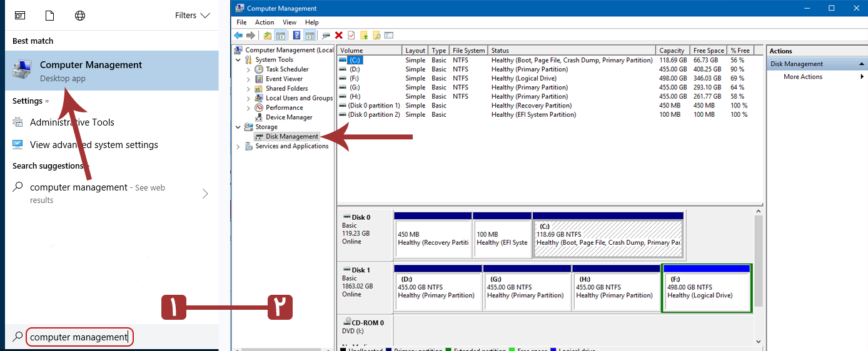Image resolution: width=868 pixels, height=351 pixels.
Task: Click the Computer Management desktop app icon
Action: click(x=23, y=71)
